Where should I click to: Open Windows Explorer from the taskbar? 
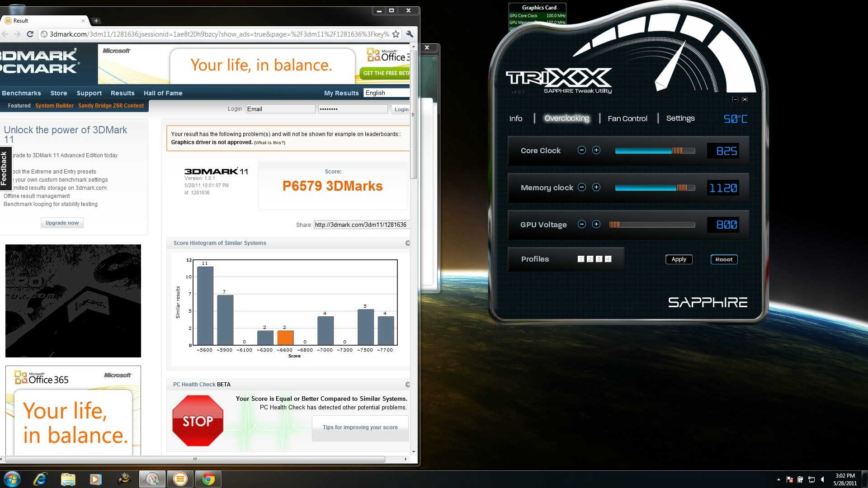68,479
